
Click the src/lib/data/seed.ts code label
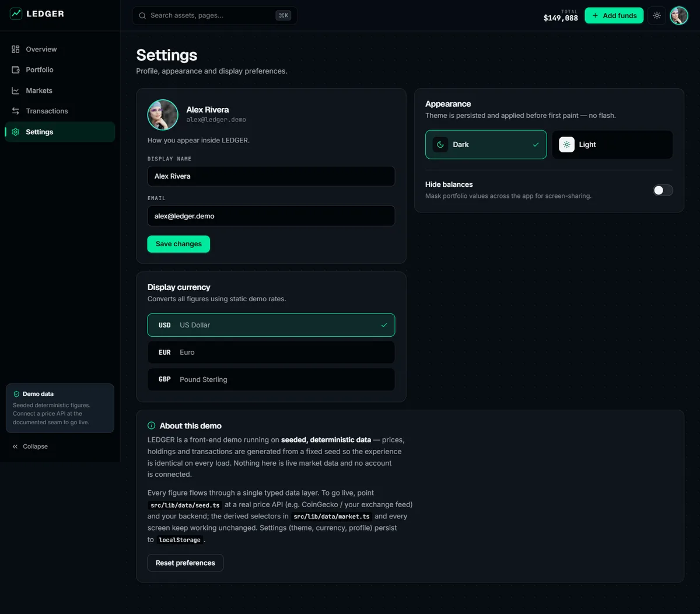(185, 505)
